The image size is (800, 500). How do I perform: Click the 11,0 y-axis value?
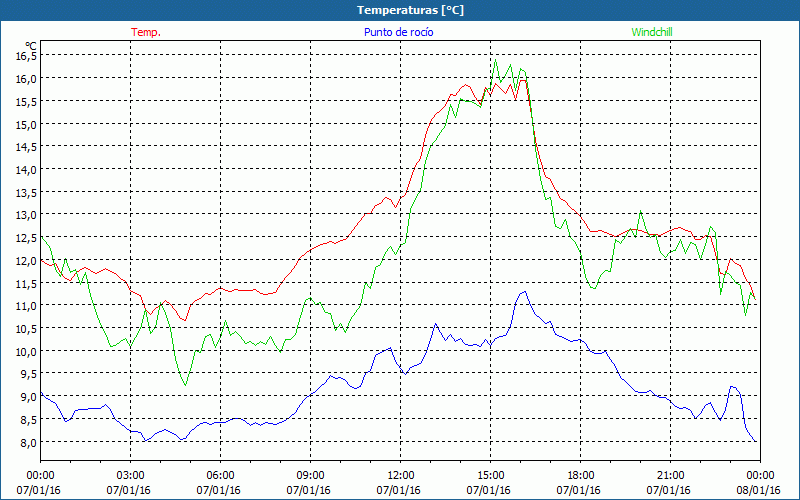[x=26, y=306]
